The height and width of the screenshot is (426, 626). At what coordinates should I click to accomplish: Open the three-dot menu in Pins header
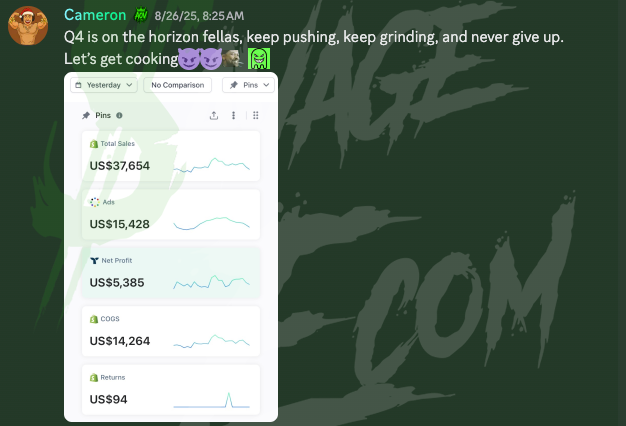[234, 116]
